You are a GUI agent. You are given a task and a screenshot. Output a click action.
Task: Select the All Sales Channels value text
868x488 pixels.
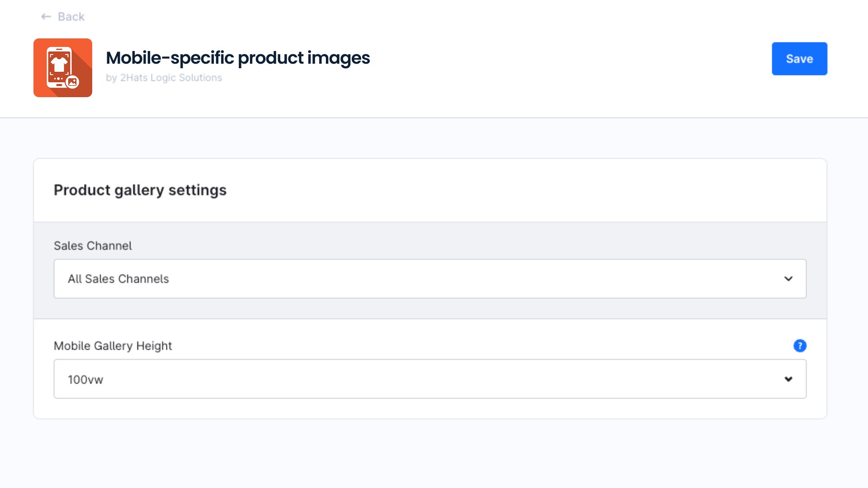point(118,279)
